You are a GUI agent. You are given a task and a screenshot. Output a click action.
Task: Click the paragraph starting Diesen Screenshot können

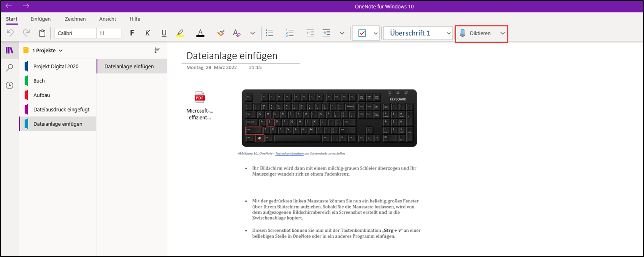[x=335, y=233]
